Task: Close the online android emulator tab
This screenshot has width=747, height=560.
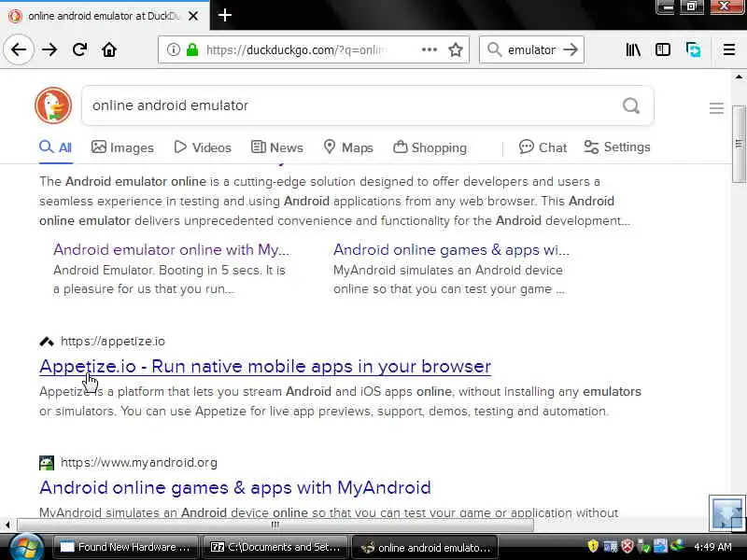Action: click(x=193, y=16)
